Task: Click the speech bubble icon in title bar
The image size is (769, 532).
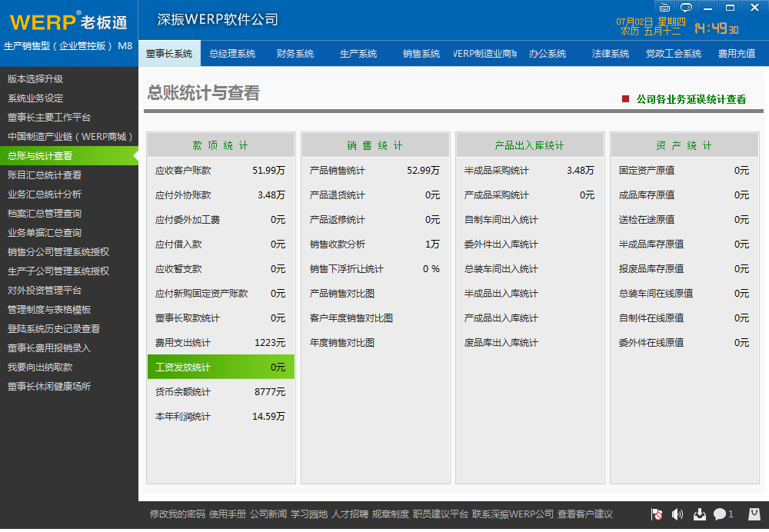Action: click(x=686, y=8)
